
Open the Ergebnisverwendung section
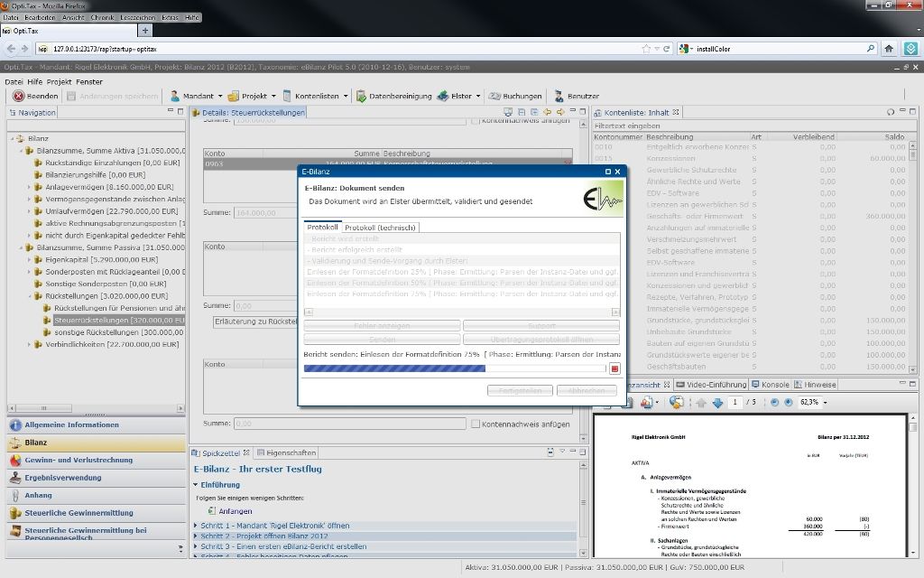(x=96, y=478)
